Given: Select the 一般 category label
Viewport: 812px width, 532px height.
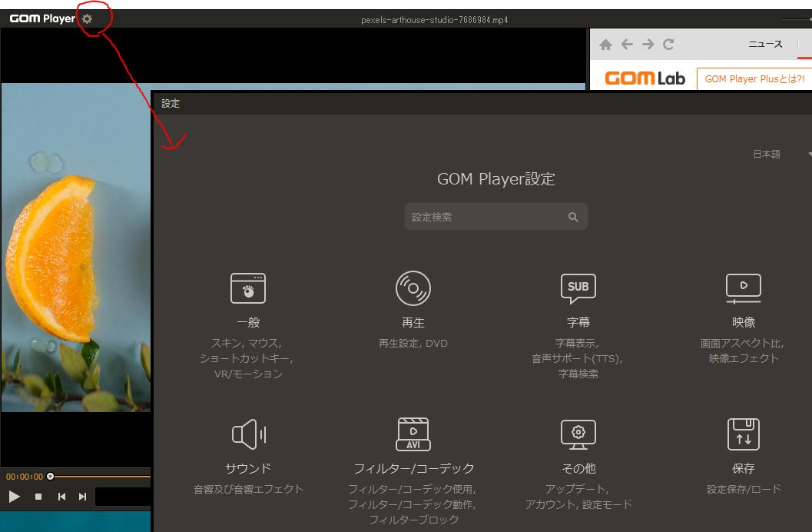Looking at the screenshot, I should 248,322.
